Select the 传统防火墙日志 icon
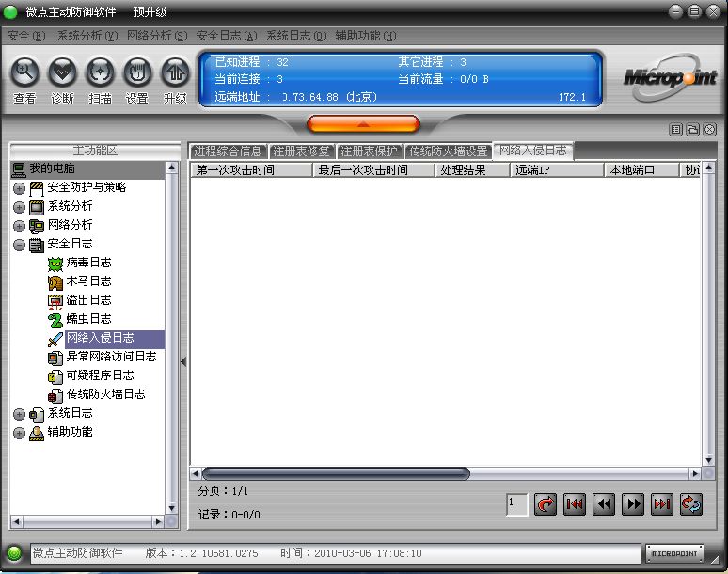The width and height of the screenshot is (728, 574). [x=55, y=395]
